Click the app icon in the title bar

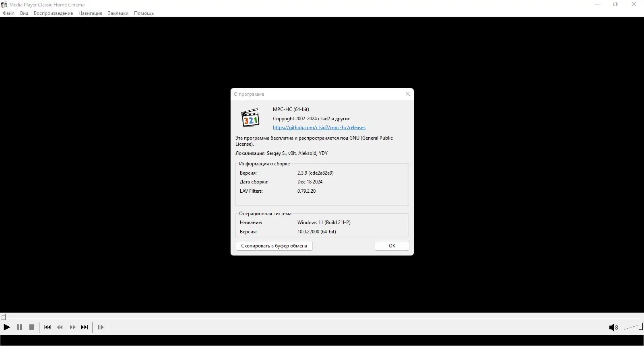(4, 5)
